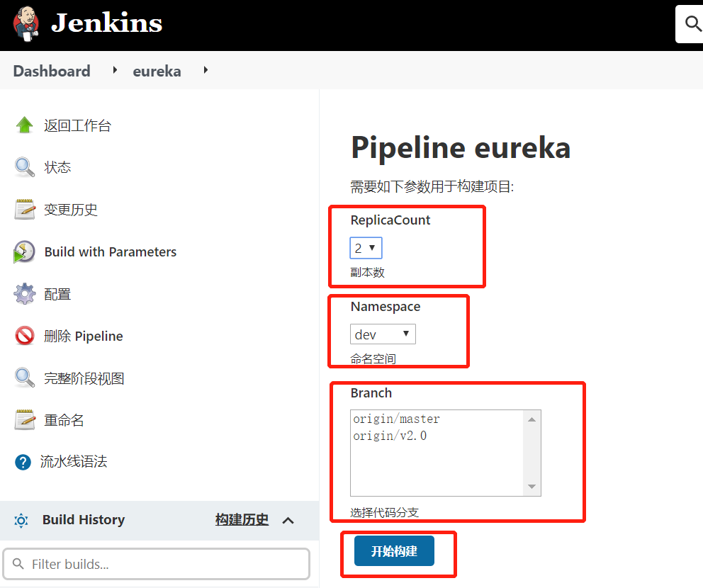Select origin/v2.0 branch option
703x588 pixels.
click(x=390, y=436)
